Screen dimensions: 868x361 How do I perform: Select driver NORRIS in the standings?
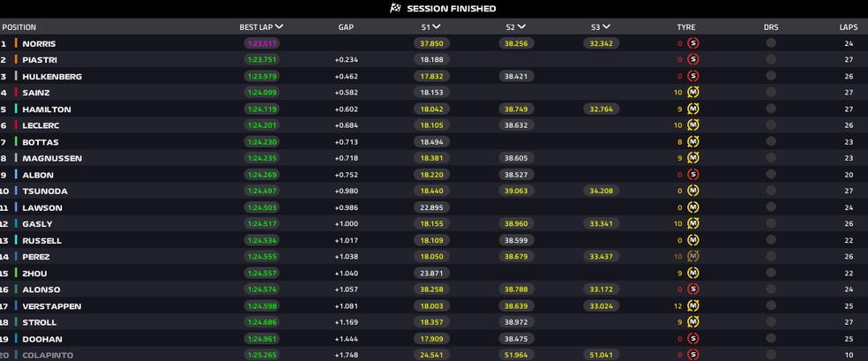click(x=39, y=44)
